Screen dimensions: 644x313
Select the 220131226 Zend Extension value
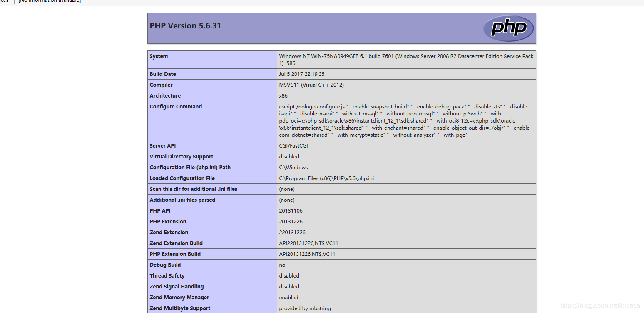click(x=292, y=233)
